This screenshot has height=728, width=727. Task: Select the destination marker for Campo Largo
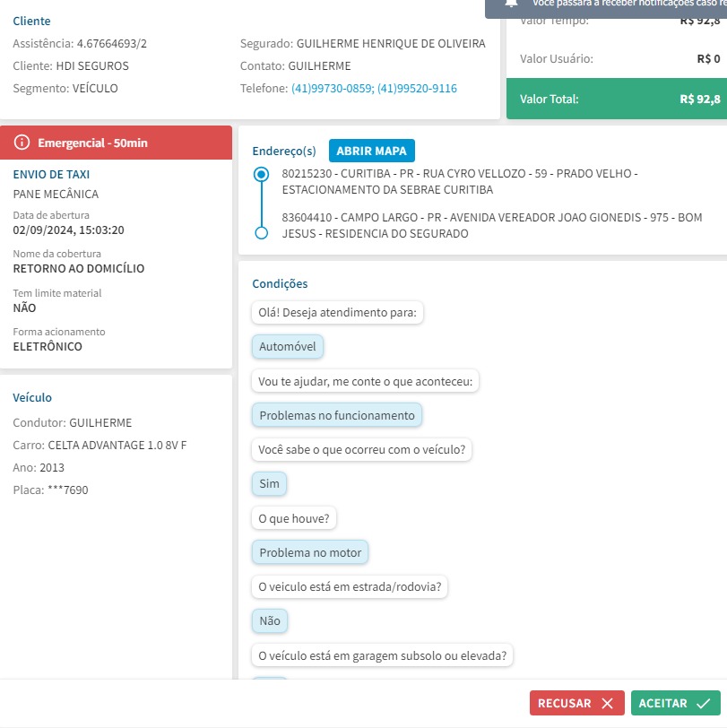pyautogui.click(x=262, y=233)
